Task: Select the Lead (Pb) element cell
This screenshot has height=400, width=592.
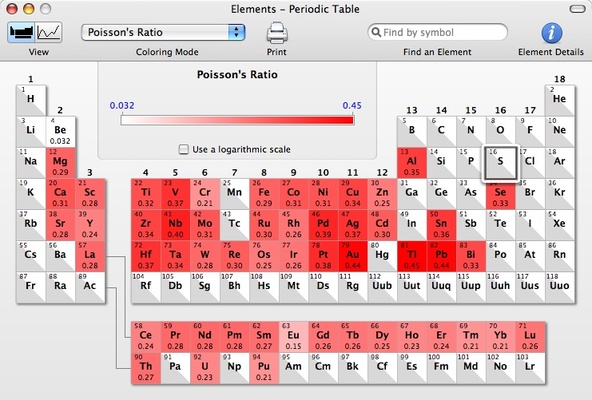Action: [x=441, y=256]
